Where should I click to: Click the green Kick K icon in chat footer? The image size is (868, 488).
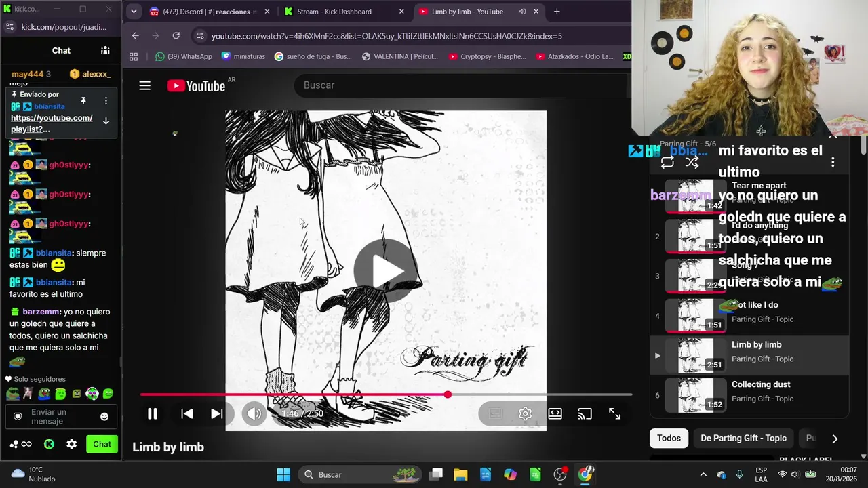(x=49, y=445)
